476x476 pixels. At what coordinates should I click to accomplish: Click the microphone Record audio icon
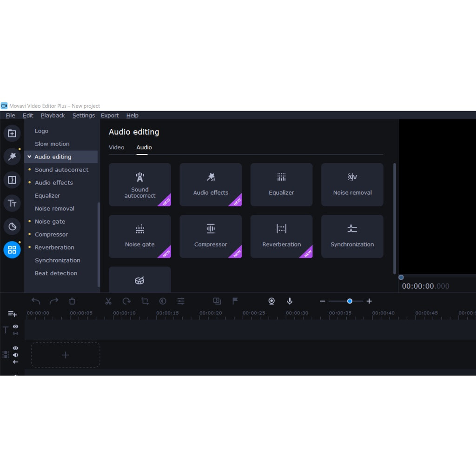pyautogui.click(x=290, y=301)
